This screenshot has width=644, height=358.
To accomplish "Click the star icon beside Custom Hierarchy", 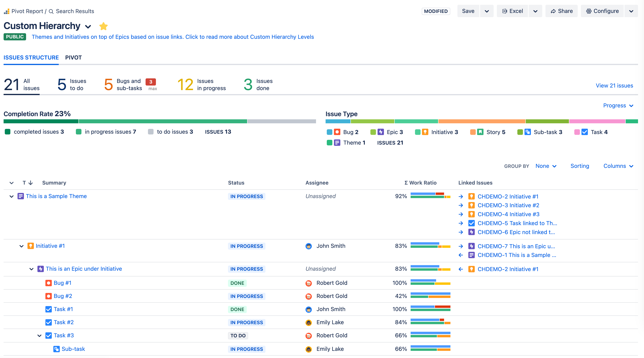I will click(103, 26).
